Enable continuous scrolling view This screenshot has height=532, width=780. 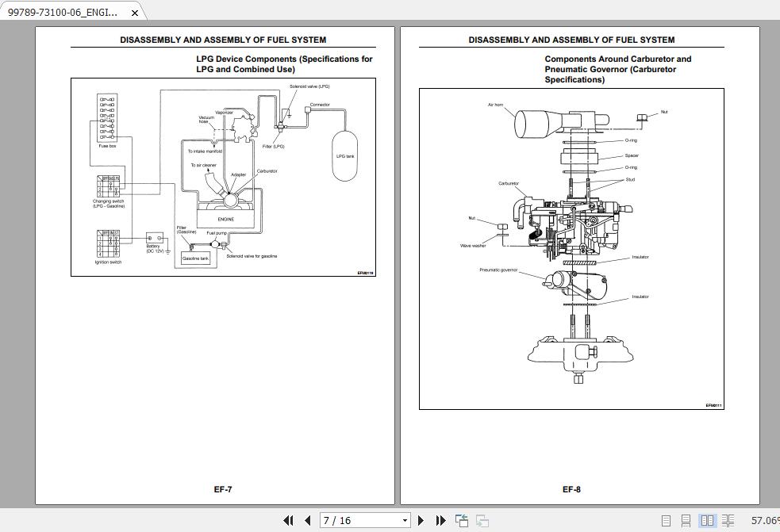(x=686, y=520)
